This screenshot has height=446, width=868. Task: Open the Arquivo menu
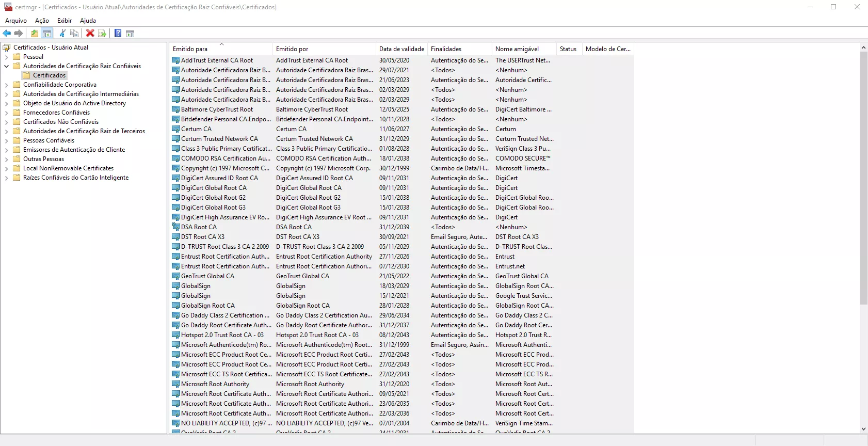[16, 21]
